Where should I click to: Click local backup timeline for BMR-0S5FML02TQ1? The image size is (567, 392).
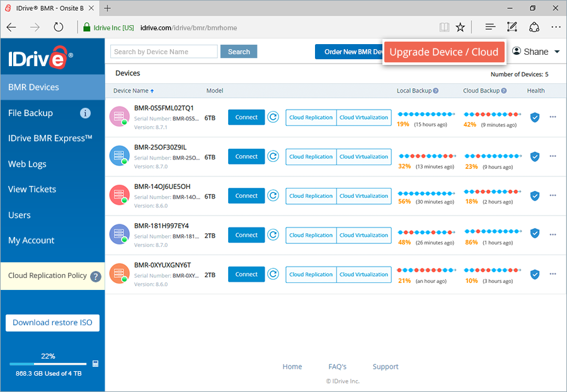pos(427,114)
